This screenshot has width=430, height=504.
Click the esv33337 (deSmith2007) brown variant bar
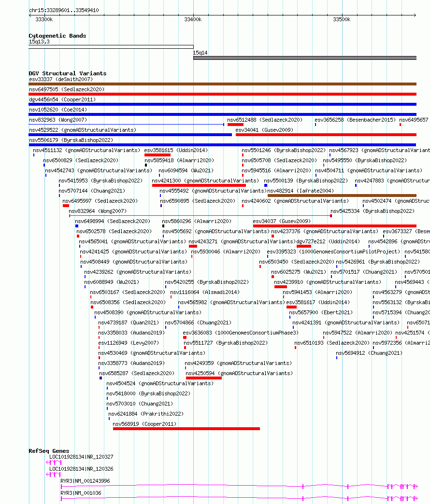(x=223, y=84)
